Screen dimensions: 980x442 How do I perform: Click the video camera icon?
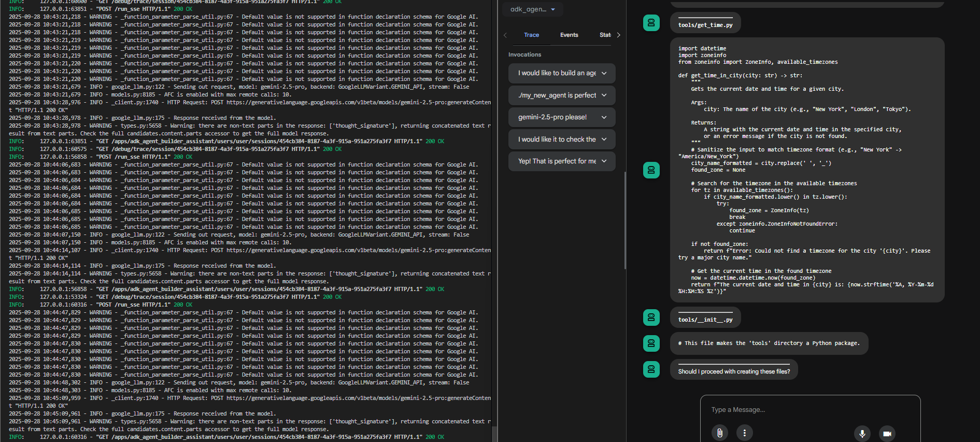(x=887, y=433)
